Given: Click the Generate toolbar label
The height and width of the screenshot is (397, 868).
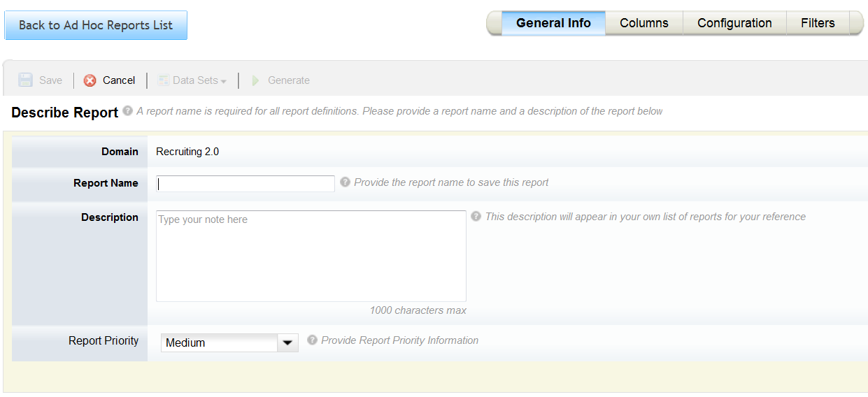Looking at the screenshot, I should 289,80.
